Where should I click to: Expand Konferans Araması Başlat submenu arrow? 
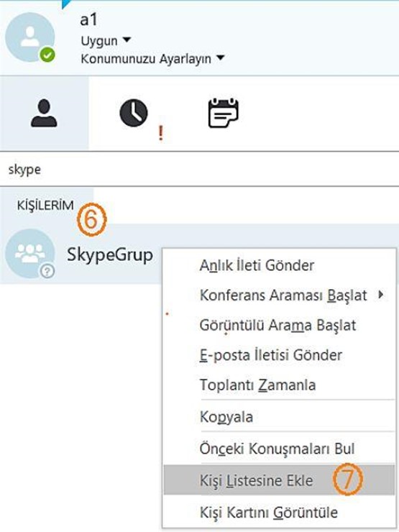point(381,295)
